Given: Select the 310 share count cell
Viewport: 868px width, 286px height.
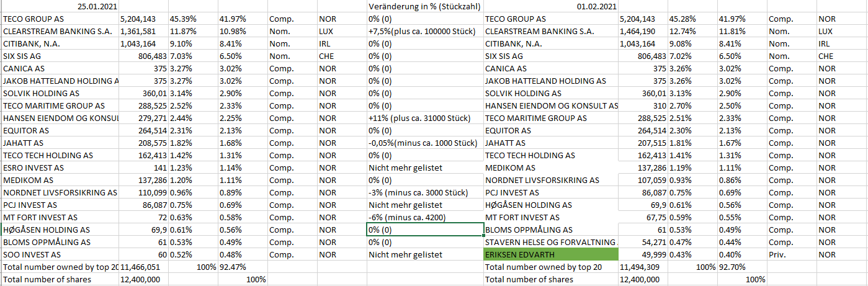Looking at the screenshot, I should (x=643, y=106).
